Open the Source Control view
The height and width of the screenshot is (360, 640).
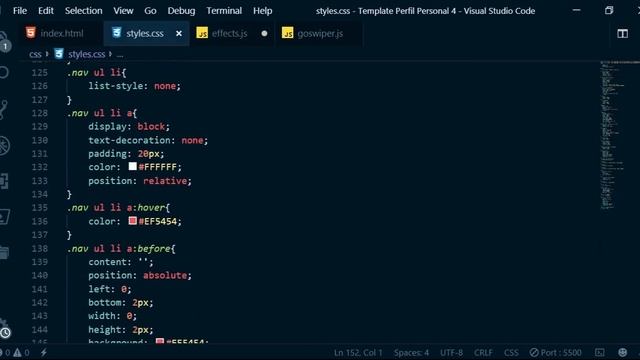pos(3,109)
